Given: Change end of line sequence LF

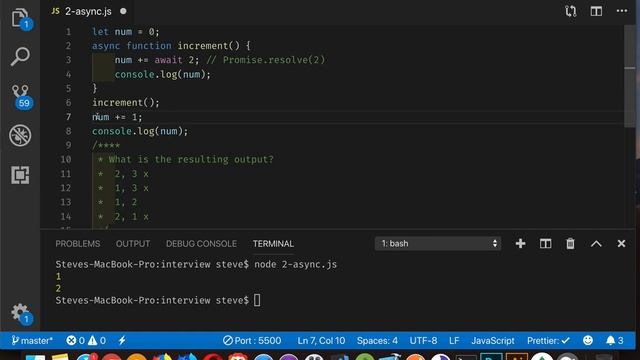Looking at the screenshot, I should coord(454,340).
